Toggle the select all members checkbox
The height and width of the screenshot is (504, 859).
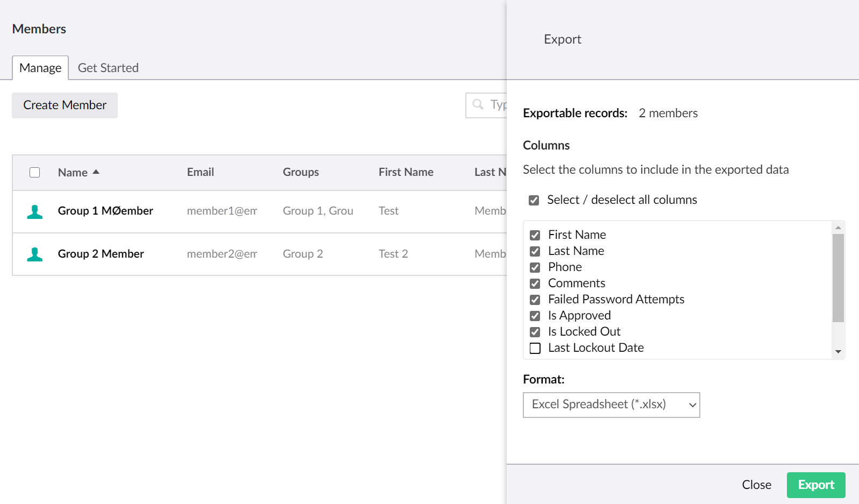[35, 172]
